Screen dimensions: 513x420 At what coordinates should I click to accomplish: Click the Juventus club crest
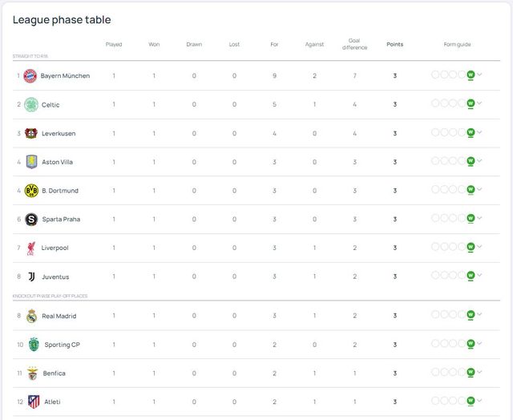31,277
